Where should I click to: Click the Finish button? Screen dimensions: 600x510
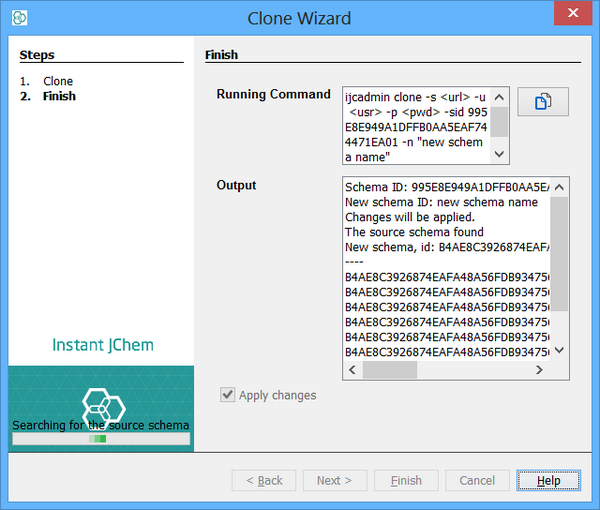[406, 480]
